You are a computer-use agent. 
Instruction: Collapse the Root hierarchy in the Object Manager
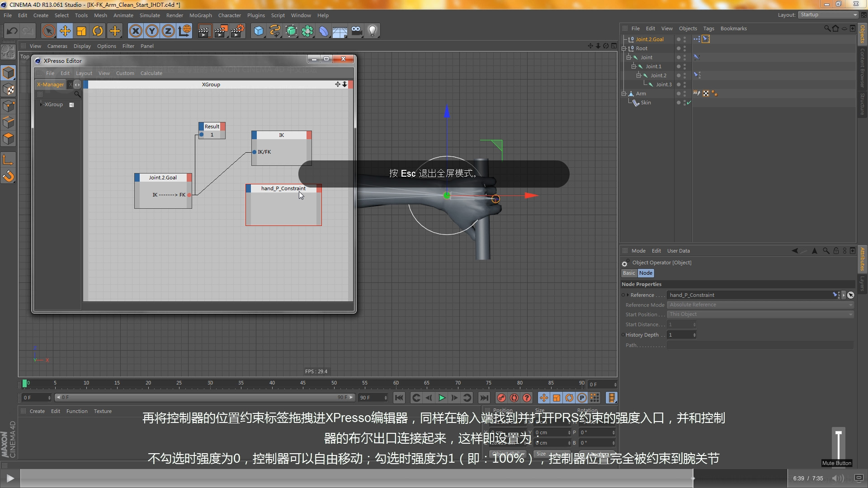click(624, 48)
